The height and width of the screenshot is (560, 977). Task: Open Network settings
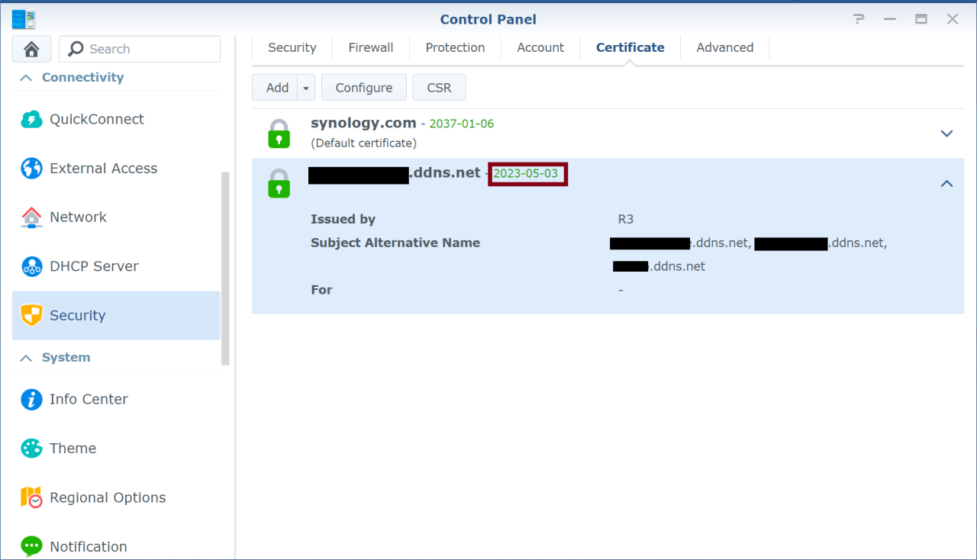pos(78,217)
